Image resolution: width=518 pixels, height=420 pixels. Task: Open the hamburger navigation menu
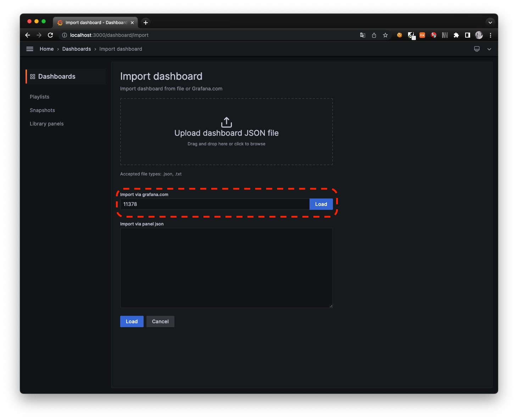(30, 49)
